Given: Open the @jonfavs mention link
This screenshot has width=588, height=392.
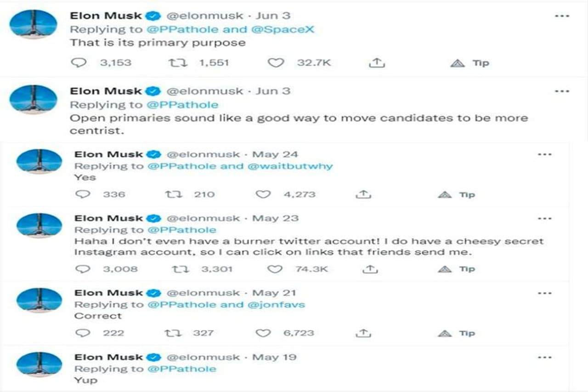Looking at the screenshot, I should pos(276,305).
